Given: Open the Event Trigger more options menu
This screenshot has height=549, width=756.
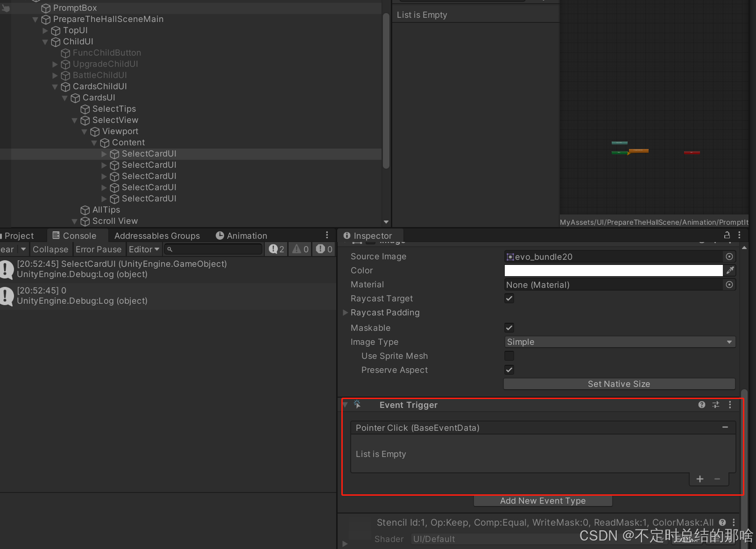Looking at the screenshot, I should 730,405.
